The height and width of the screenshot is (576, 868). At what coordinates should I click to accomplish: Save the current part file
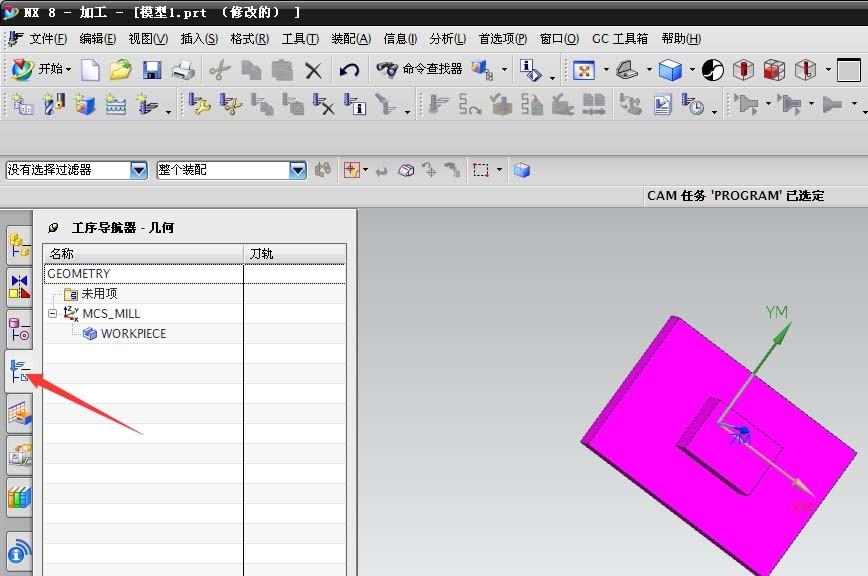point(153,70)
